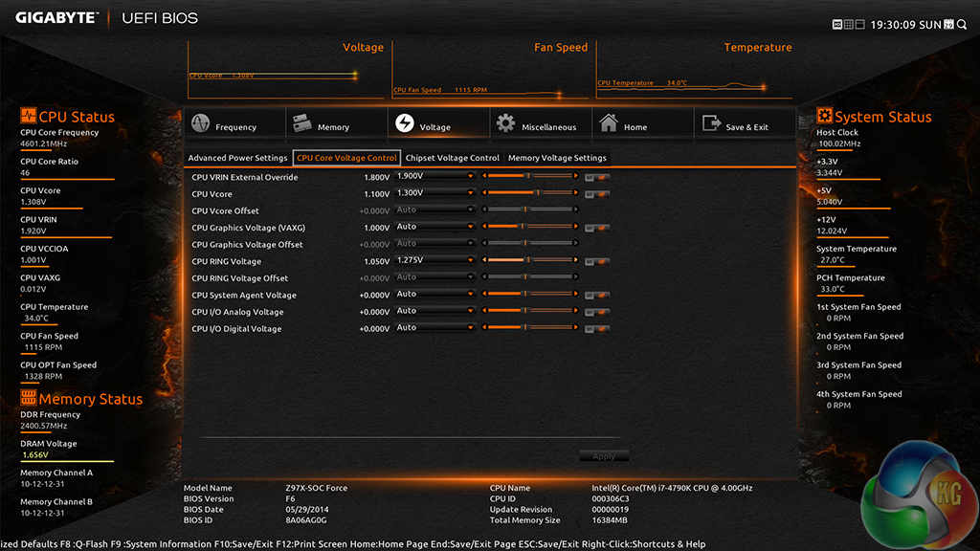The image size is (980, 551).
Task: Toggle the on/off switch for CPU Vcore
Action: [598, 194]
